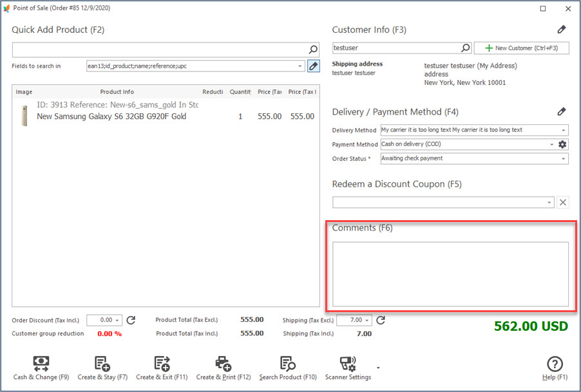Select the New Samsung Galaxy S6 product name
Viewport: 581px width, 392px height.
[x=111, y=117]
